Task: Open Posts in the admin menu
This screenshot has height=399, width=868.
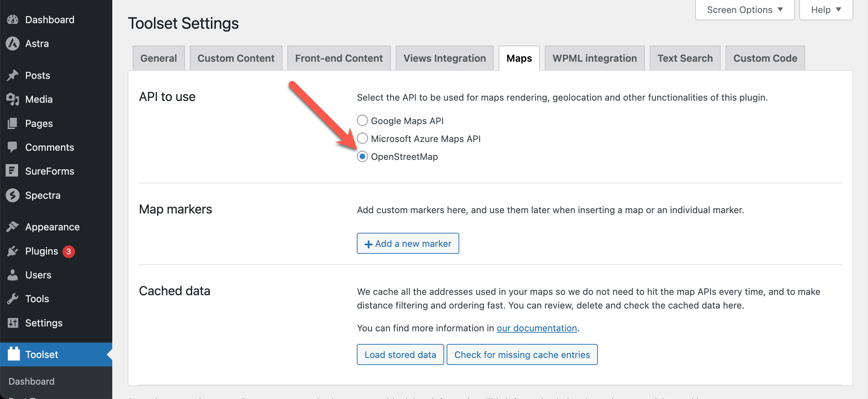Action: pos(56,75)
